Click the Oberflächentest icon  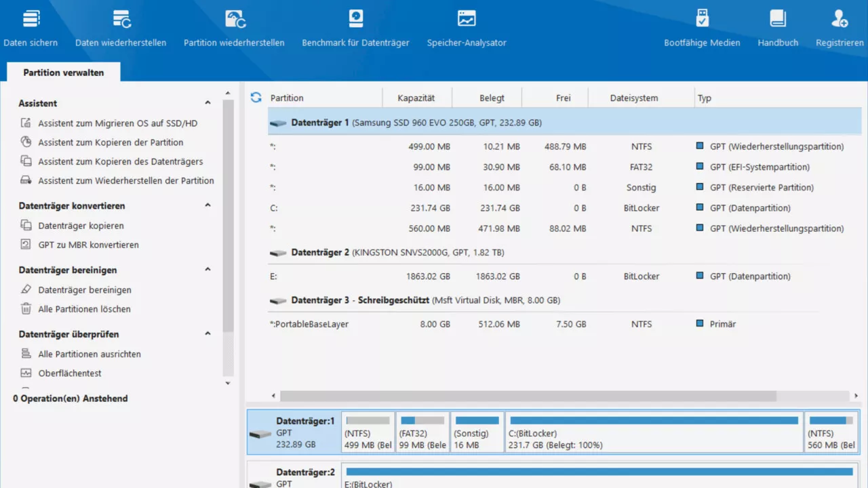point(26,373)
